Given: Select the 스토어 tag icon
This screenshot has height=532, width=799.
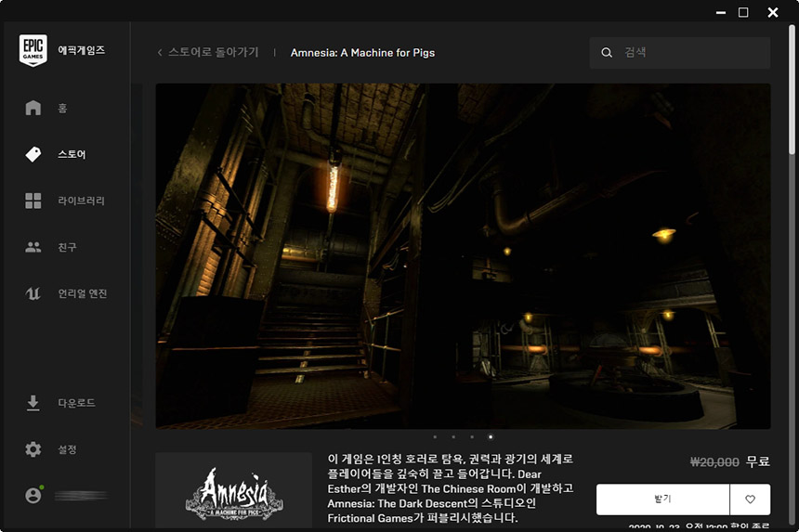Looking at the screenshot, I should (x=33, y=154).
